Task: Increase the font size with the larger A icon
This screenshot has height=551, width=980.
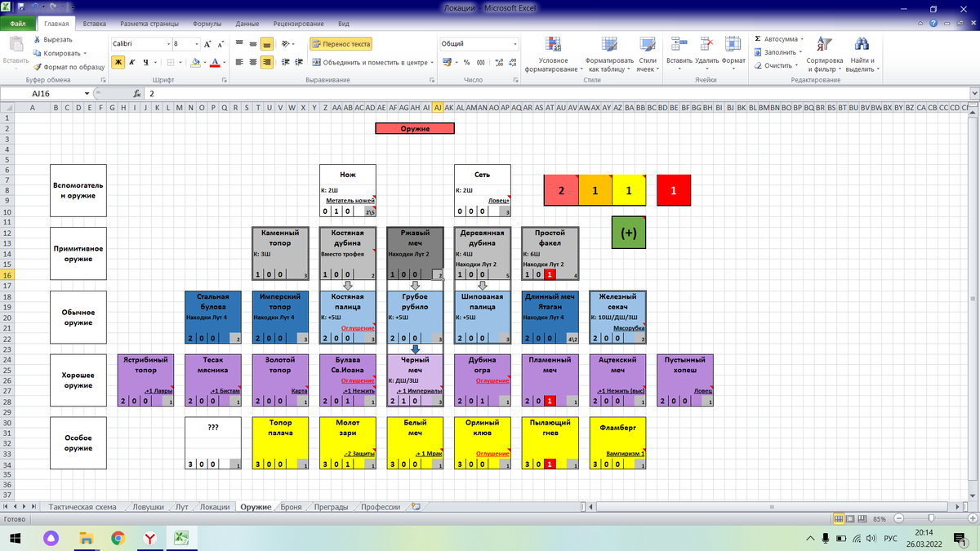Action: (207, 44)
